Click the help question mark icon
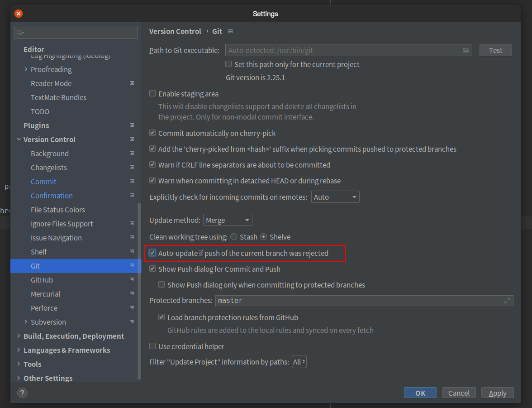 click(x=23, y=393)
